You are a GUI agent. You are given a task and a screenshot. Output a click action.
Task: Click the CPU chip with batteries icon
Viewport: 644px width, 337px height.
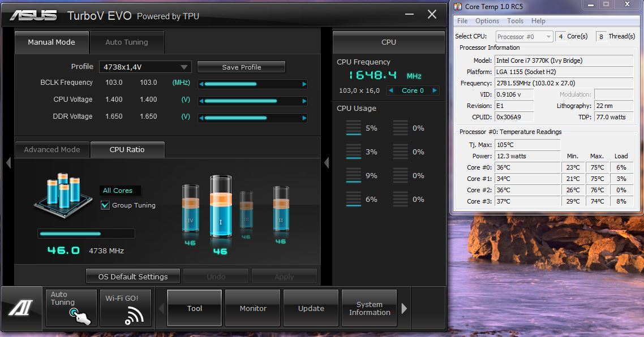pyautogui.click(x=63, y=195)
